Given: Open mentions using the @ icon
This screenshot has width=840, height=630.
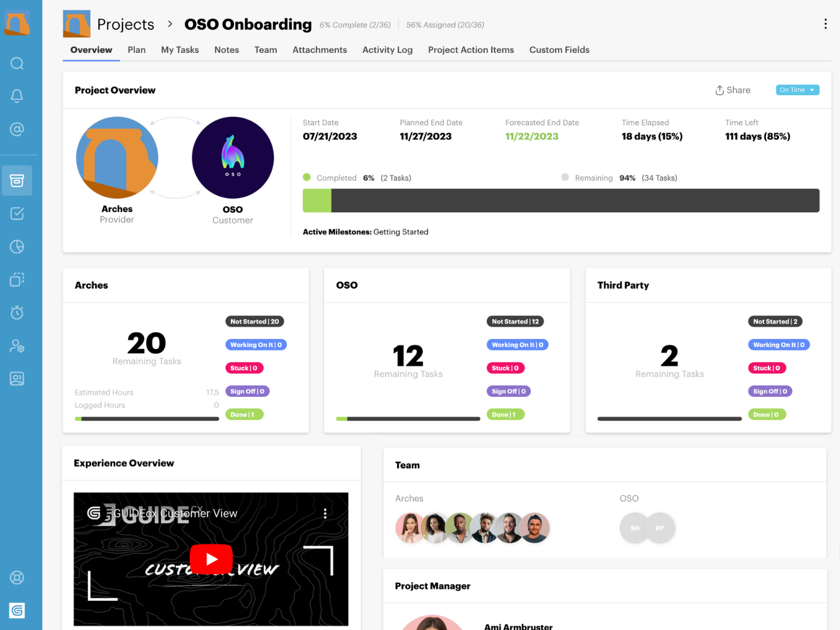Looking at the screenshot, I should click(x=17, y=129).
